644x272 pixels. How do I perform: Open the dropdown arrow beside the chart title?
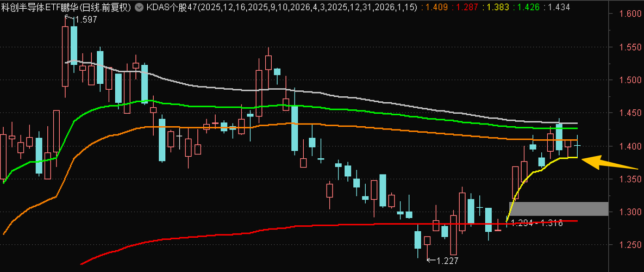[x=139, y=7]
